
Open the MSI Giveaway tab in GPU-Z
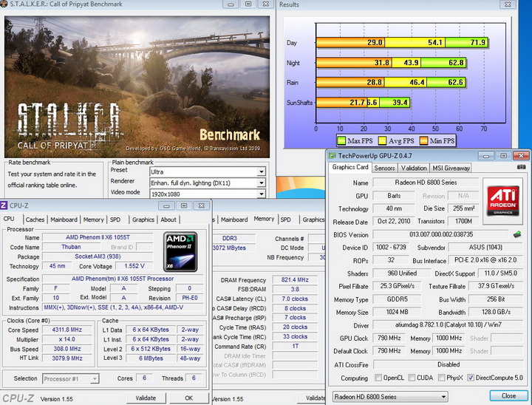(451, 168)
